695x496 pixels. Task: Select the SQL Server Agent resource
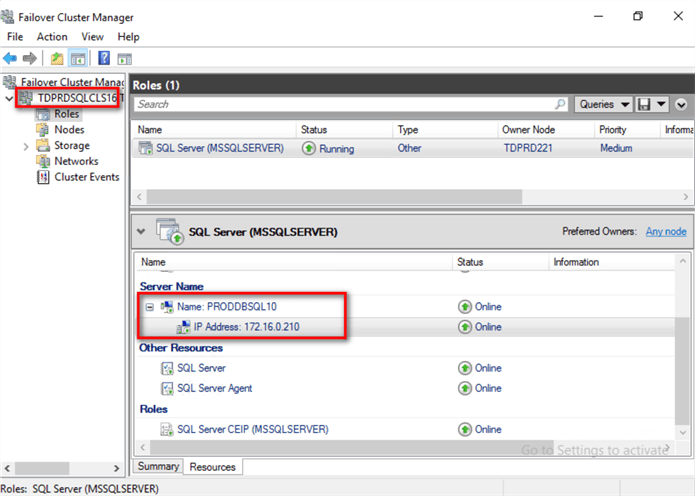(x=215, y=388)
